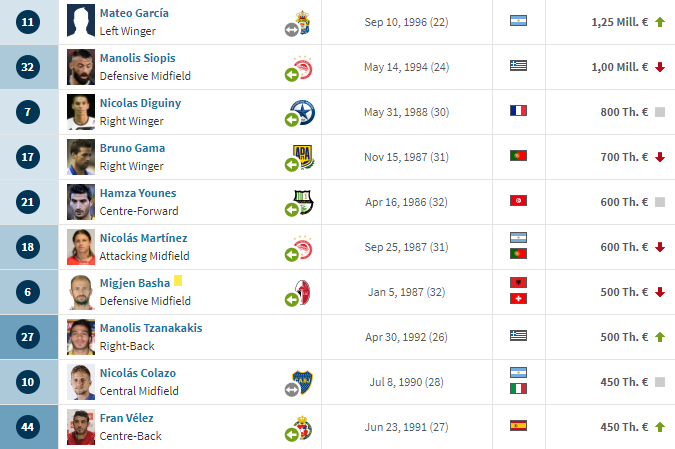Image resolution: width=675 pixels, height=449 pixels.
Task: Open Manolis Tzanakakis player profile link
Action: click(x=151, y=328)
